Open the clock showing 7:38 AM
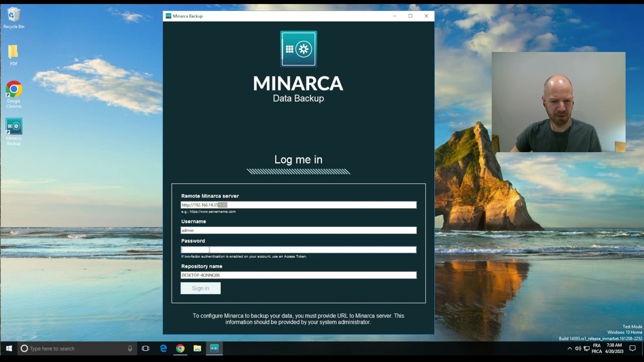 614,348
